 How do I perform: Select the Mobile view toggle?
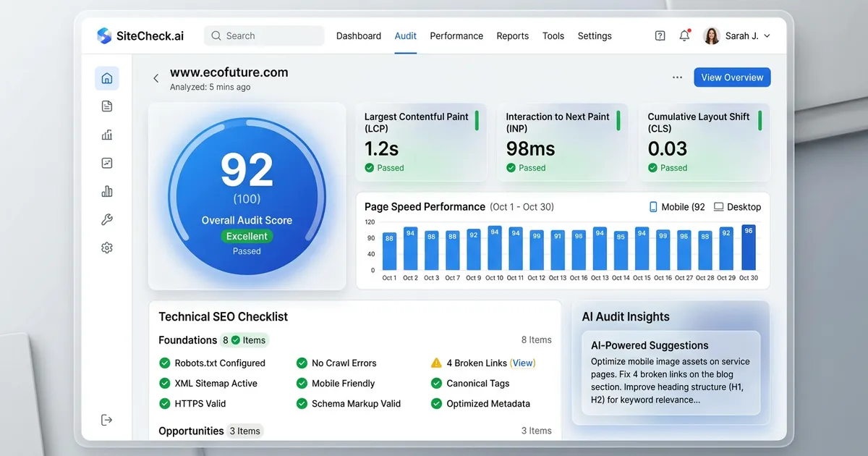676,207
